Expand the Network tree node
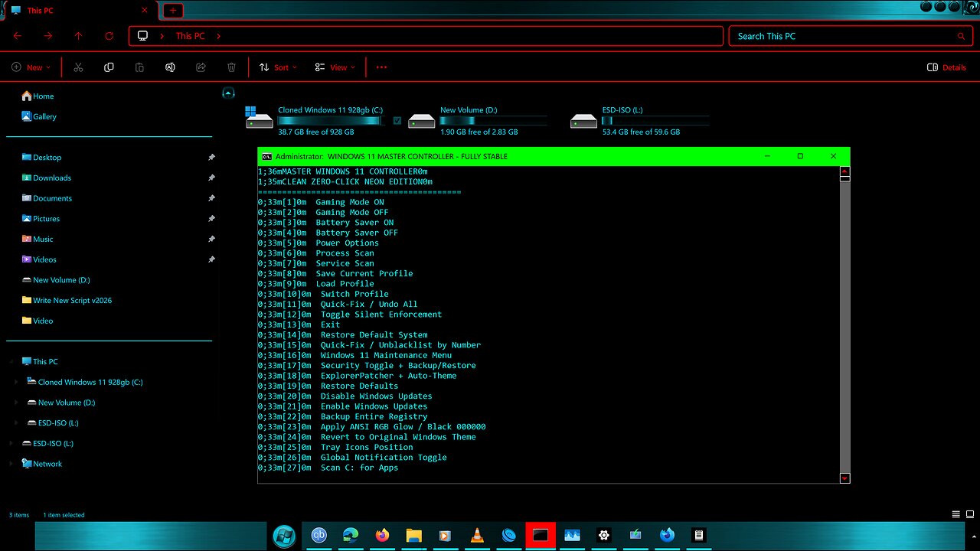Image resolution: width=980 pixels, height=551 pixels. coord(12,464)
